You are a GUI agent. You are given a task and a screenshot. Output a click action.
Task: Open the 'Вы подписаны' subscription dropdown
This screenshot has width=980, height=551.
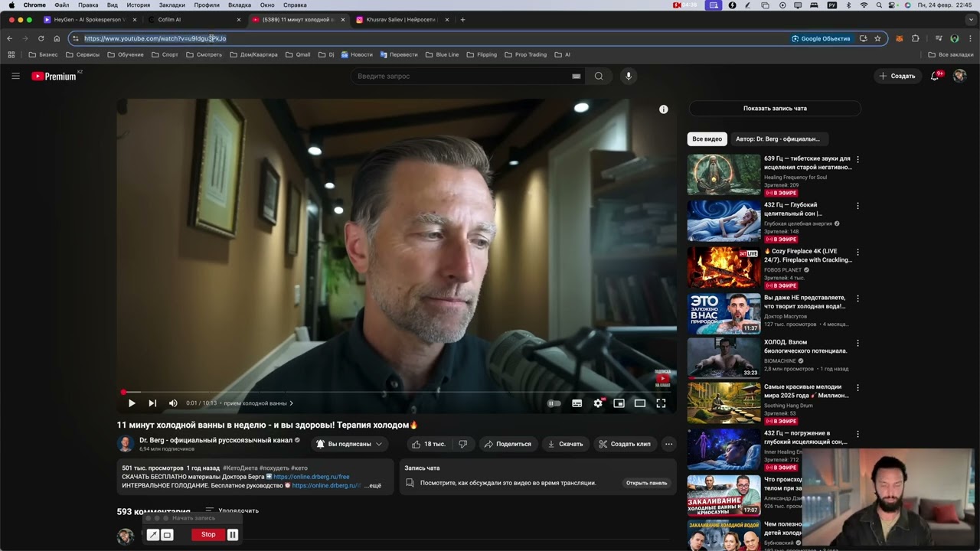[349, 444]
